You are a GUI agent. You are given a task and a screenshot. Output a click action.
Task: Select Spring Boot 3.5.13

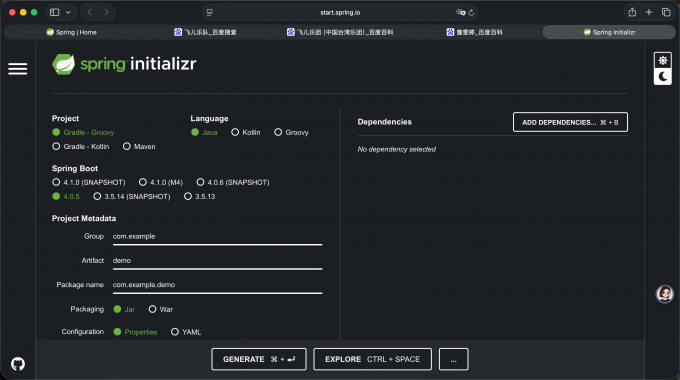coord(199,197)
